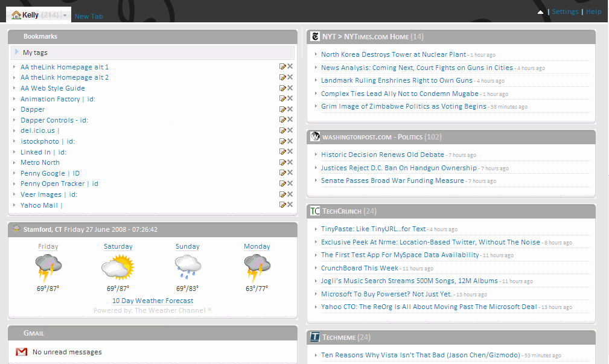Click the Bookmarks widget header
Viewport: 609px width, 364px height.
click(x=153, y=36)
